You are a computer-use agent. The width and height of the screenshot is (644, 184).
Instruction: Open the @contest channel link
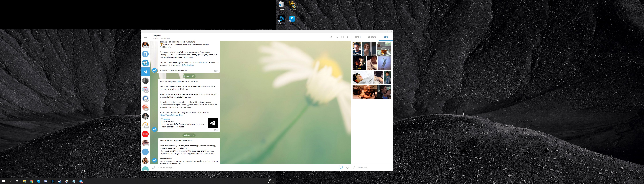click(x=204, y=62)
